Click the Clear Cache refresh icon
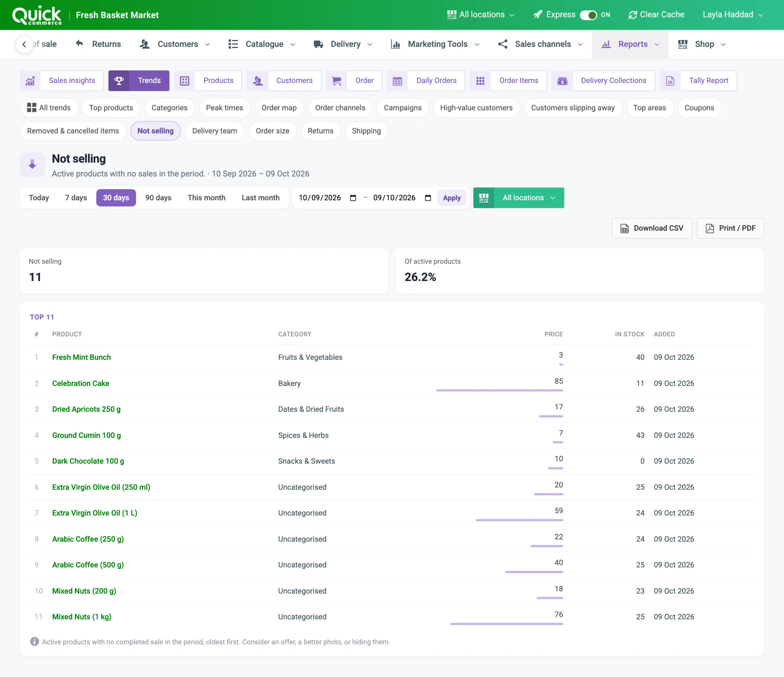This screenshot has width=784, height=677. coord(633,15)
